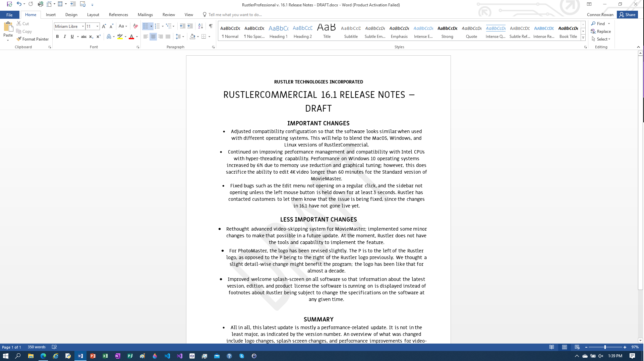Click Connor Rowan account name

click(x=600, y=15)
